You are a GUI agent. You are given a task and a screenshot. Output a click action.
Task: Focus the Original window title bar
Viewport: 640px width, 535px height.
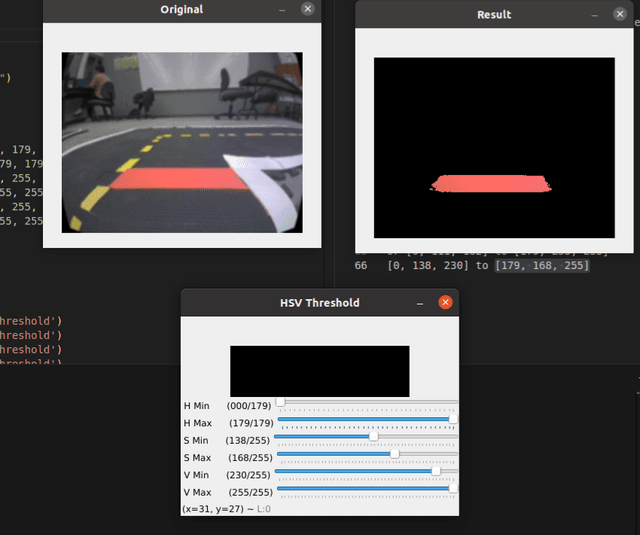[181, 9]
